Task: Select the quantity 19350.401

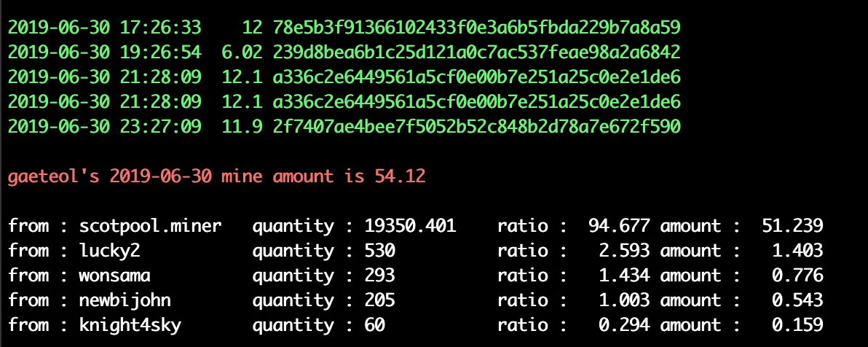Action: (410, 226)
